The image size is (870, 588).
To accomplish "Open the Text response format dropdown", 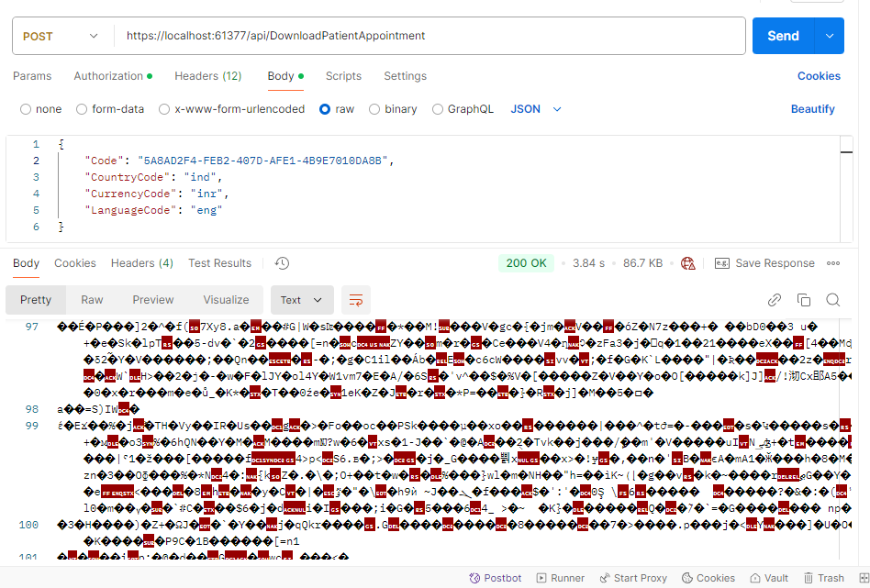I will click(x=301, y=300).
